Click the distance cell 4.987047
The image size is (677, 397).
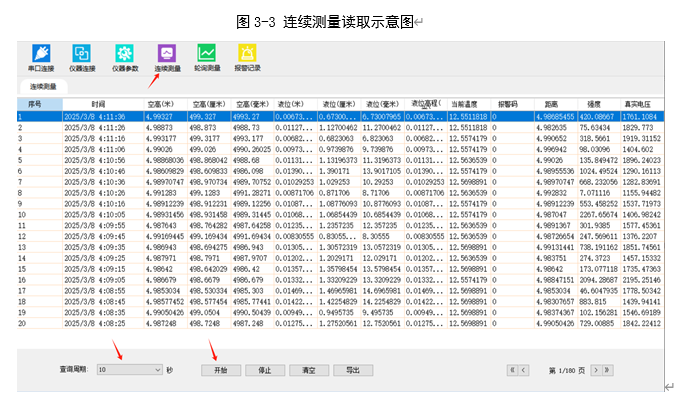pos(556,214)
